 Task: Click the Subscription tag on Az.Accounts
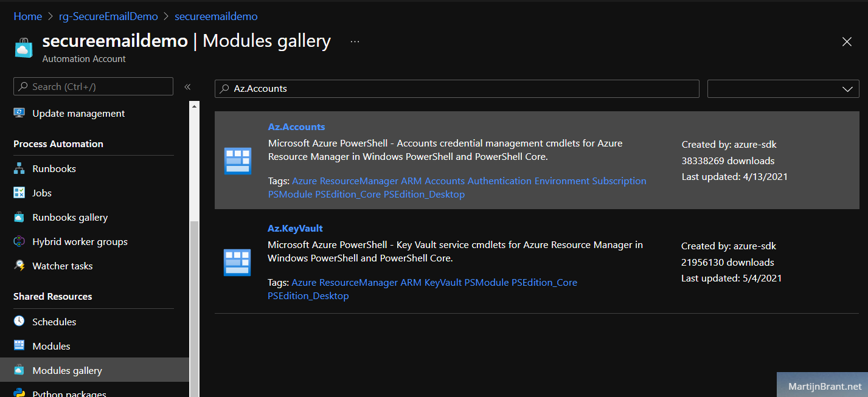tap(619, 181)
